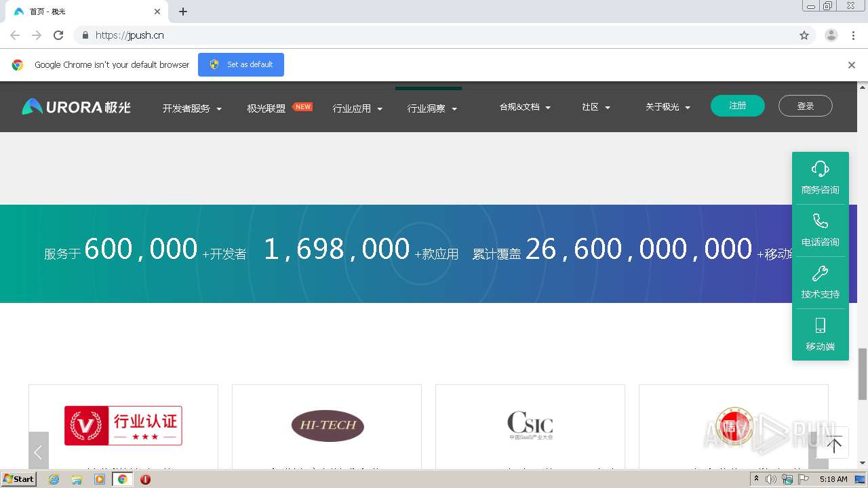Viewport: 868px width, 488px height.
Task: Click 登录 login button
Action: pyautogui.click(x=806, y=106)
